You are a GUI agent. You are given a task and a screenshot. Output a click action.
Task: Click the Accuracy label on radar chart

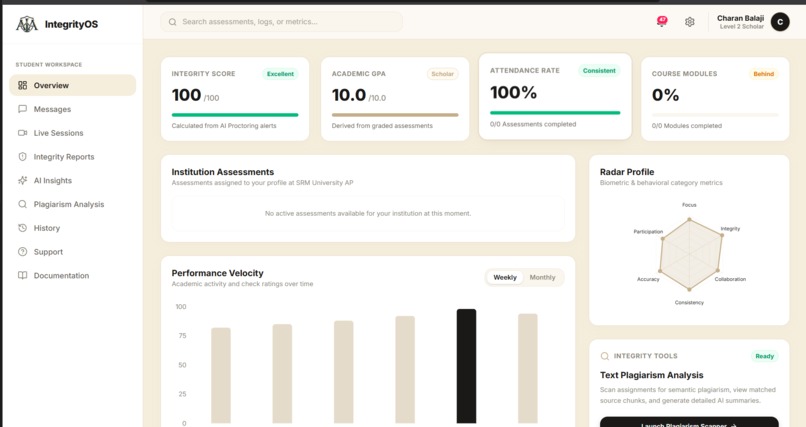648,279
